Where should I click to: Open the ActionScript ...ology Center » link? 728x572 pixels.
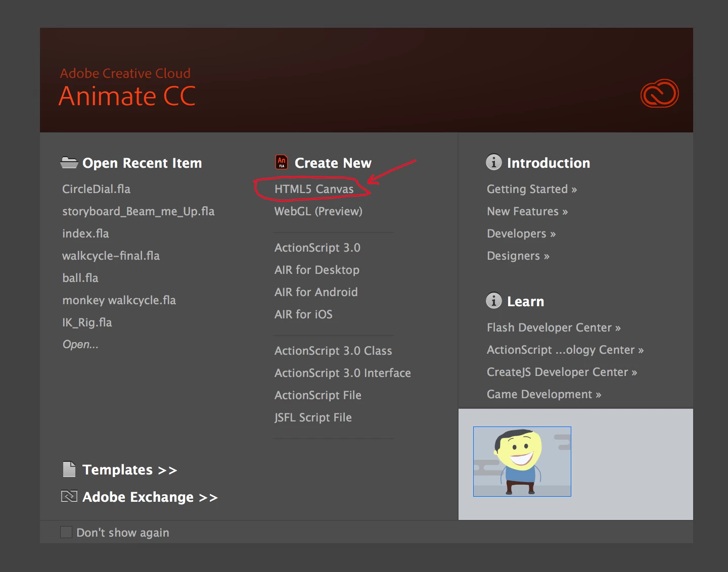click(x=565, y=350)
